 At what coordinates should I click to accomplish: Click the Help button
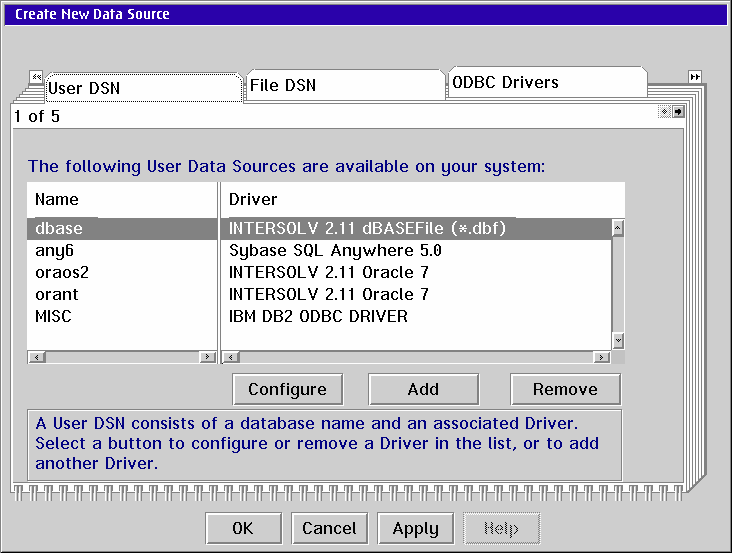coord(501,528)
